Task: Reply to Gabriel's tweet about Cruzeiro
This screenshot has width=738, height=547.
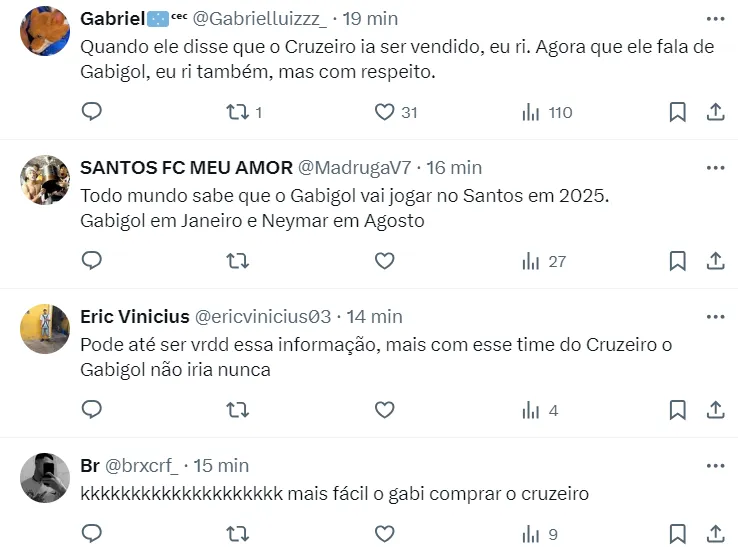Action: pos(92,112)
